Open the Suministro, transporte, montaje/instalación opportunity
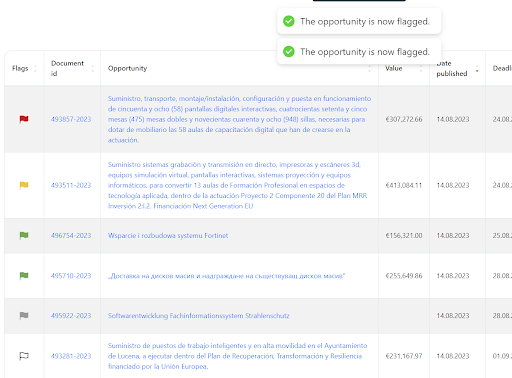 (239, 119)
